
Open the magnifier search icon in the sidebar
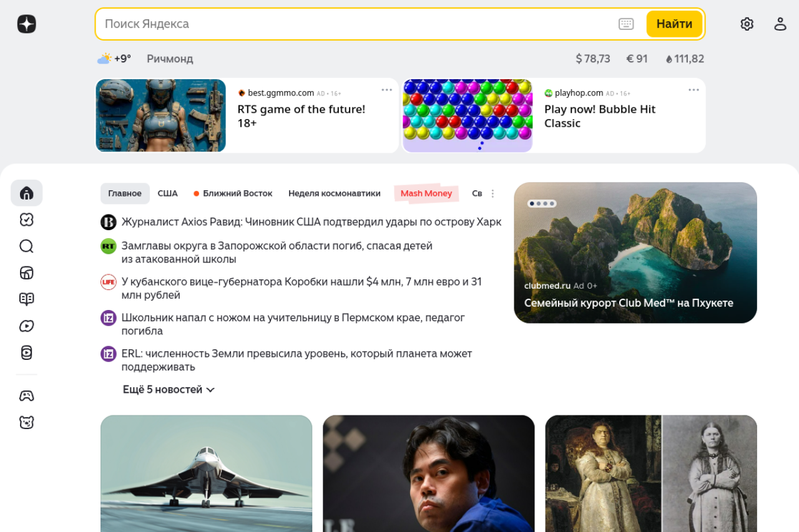26,246
